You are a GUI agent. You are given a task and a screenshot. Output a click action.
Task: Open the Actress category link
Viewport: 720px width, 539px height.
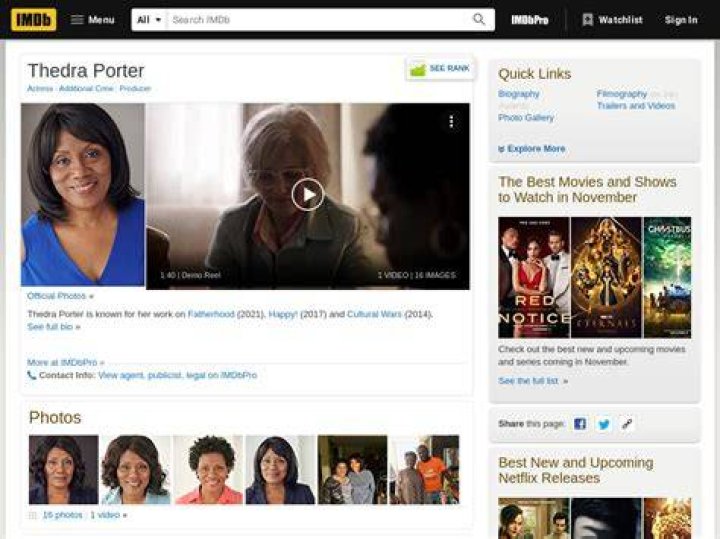coord(40,88)
